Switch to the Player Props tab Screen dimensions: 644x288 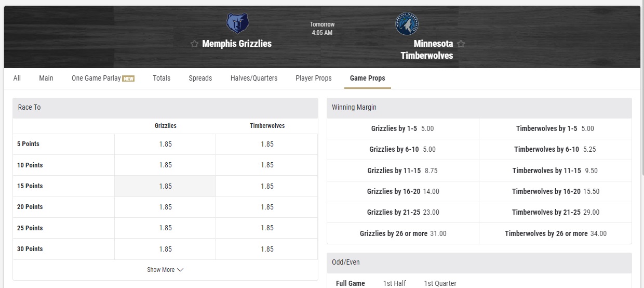pyautogui.click(x=314, y=78)
